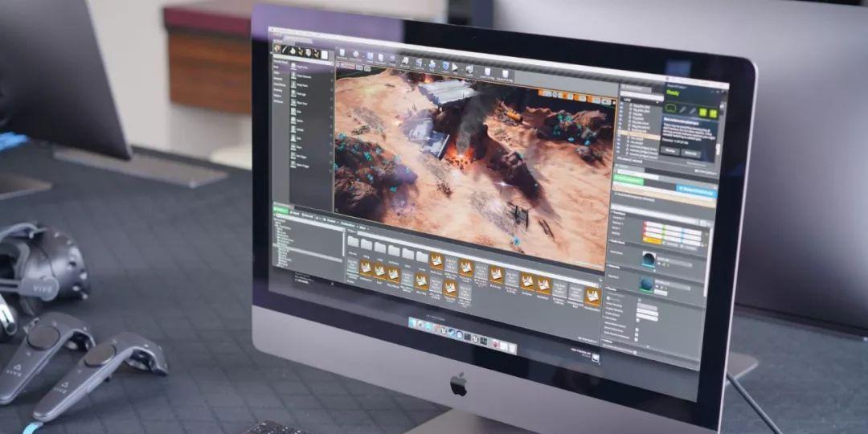This screenshot has height=434, width=868.
Task: Click the green Add Component button
Action: pos(629,181)
